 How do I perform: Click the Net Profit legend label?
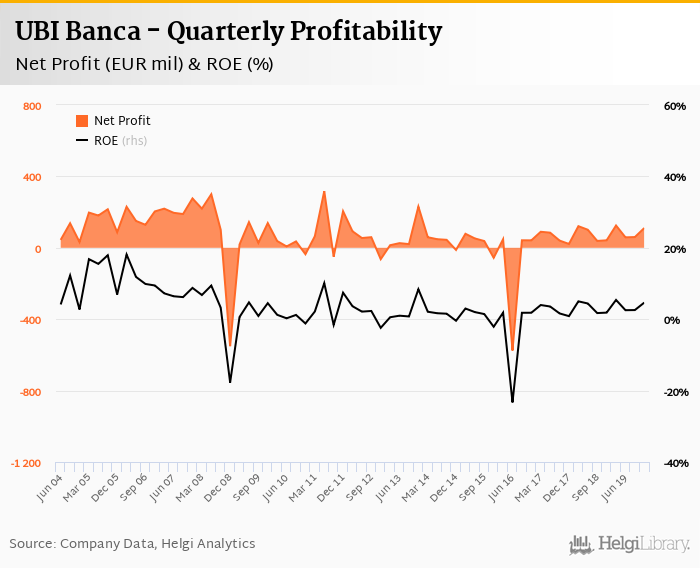tap(122, 121)
